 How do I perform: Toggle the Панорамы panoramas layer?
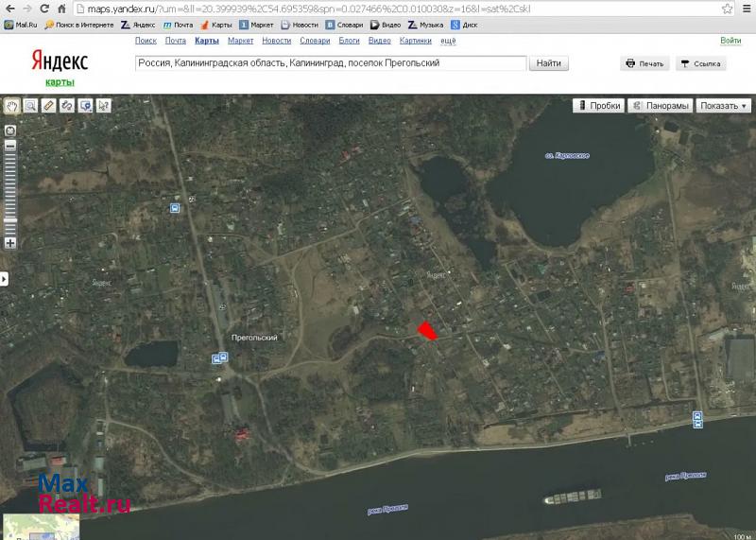[x=661, y=106]
